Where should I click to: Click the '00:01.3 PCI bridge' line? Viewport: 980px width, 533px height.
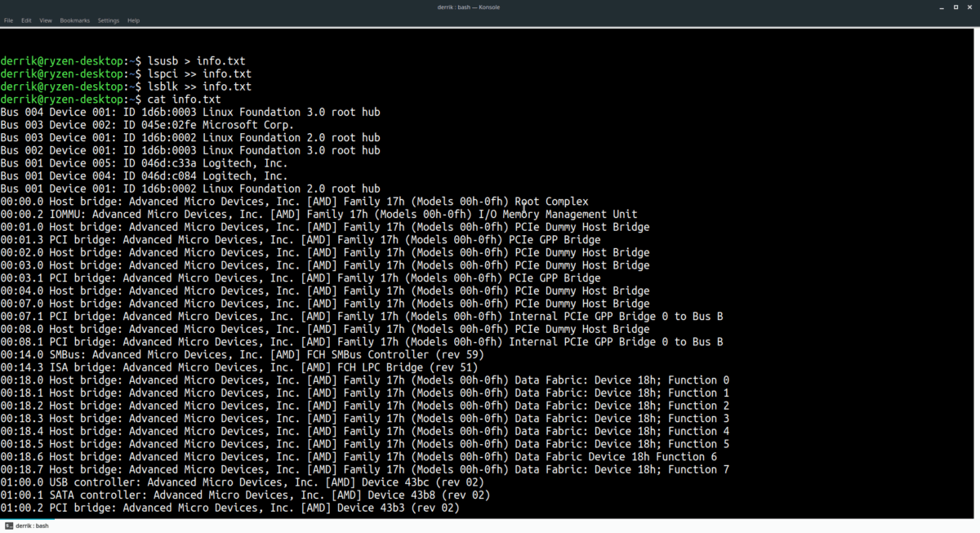pos(301,240)
